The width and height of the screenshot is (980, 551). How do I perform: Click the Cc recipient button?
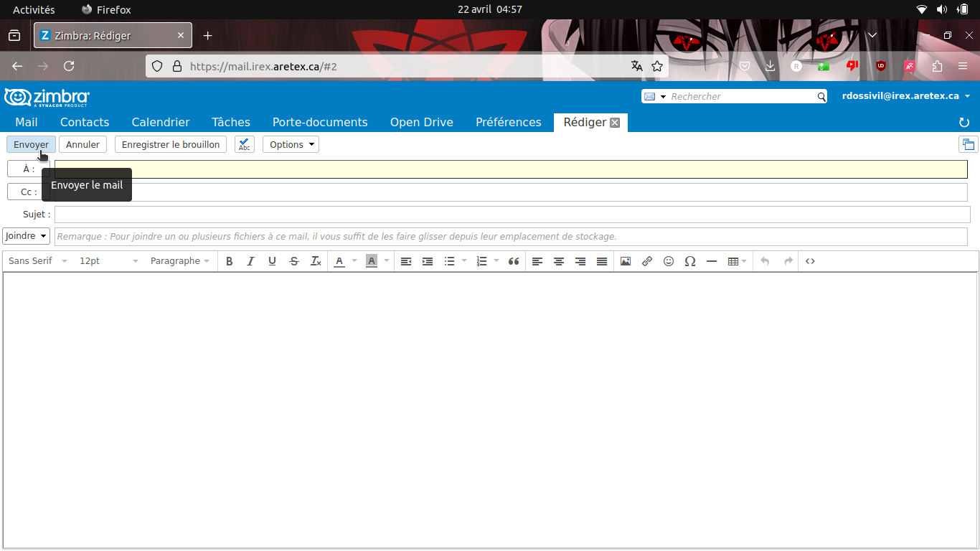tap(29, 192)
